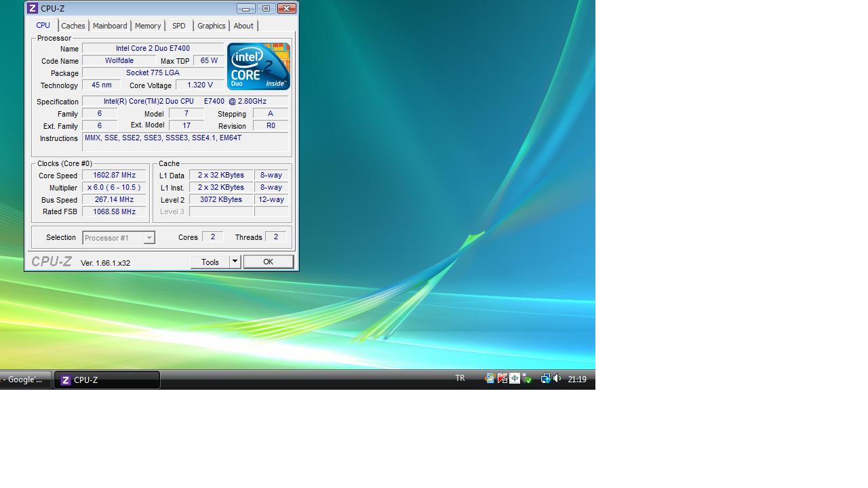This screenshot has width=868, height=488.
Task: Click the L1 Inst. 2 x 32 KBytes value
Action: 221,188
